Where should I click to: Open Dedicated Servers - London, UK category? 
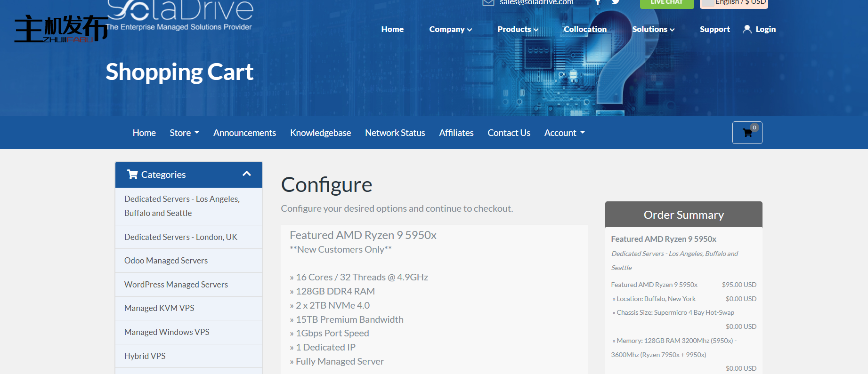pos(181,237)
